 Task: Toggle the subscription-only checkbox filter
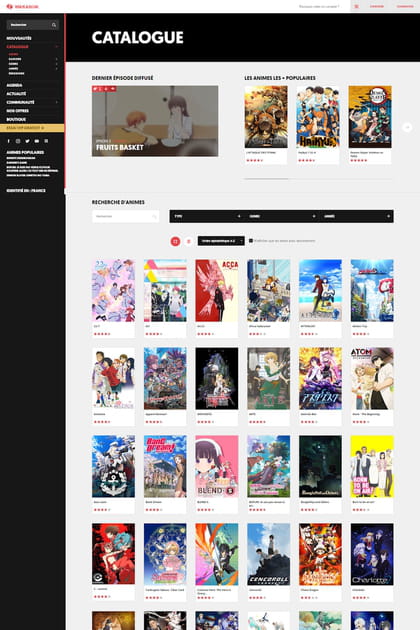click(x=251, y=241)
